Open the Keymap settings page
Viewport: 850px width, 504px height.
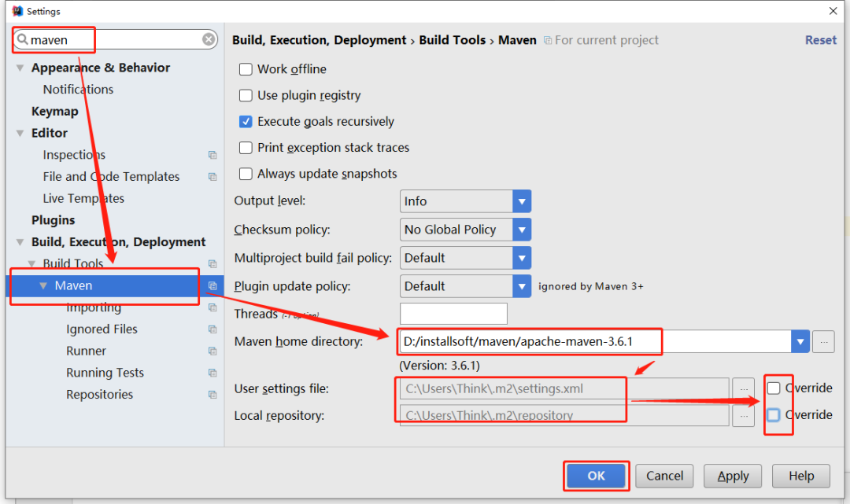pos(54,112)
